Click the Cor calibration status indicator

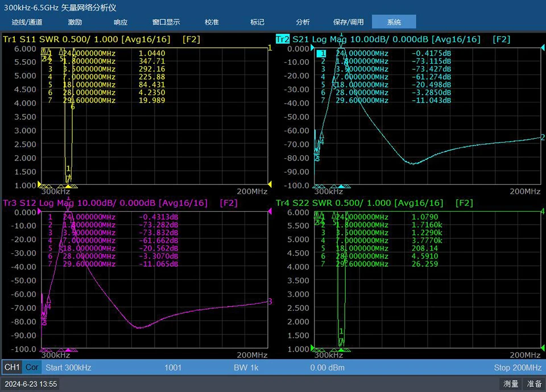point(32,368)
